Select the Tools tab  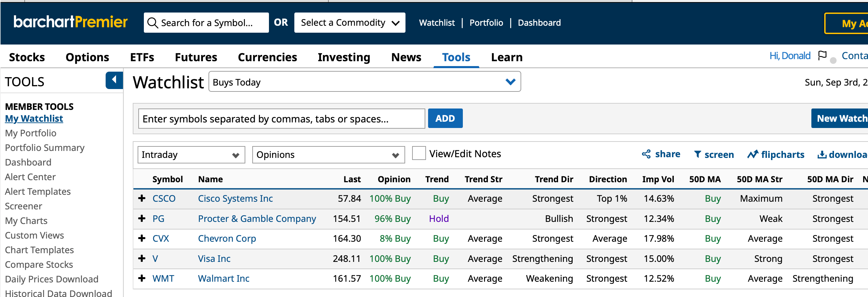pyautogui.click(x=456, y=57)
